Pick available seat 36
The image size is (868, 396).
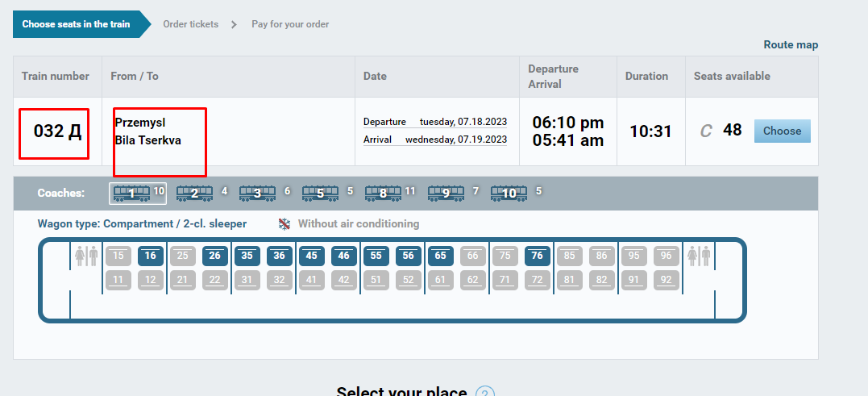point(280,256)
